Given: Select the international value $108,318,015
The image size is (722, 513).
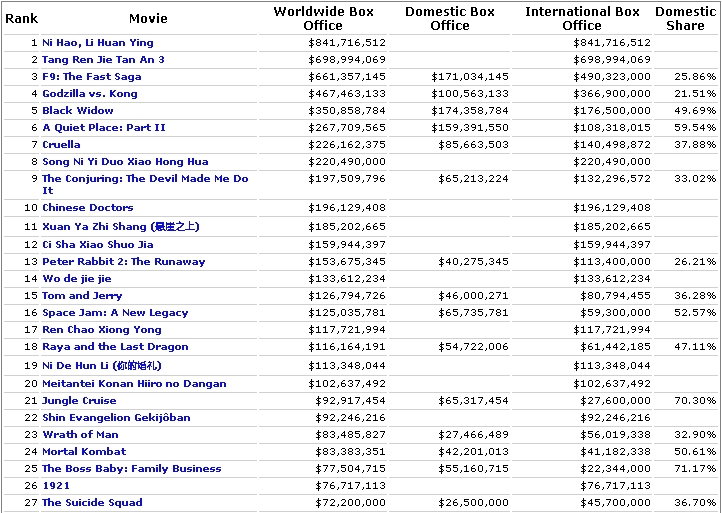Looking at the screenshot, I should tap(612, 128).
